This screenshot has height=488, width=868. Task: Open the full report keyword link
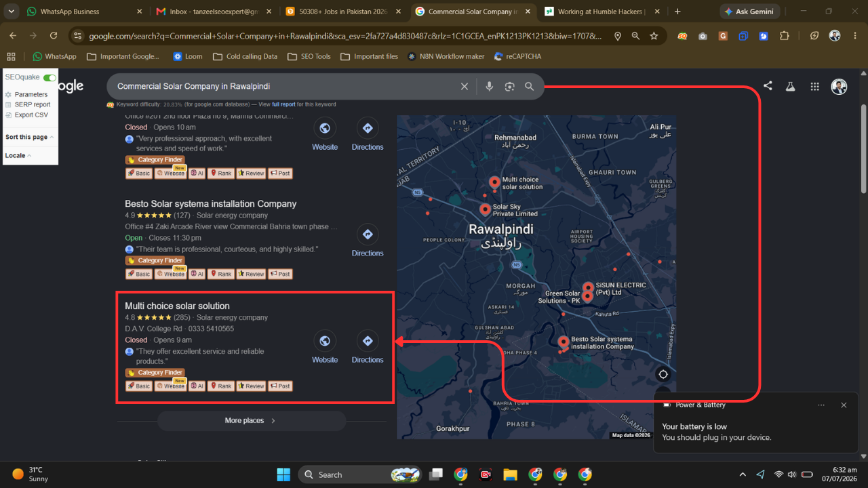tap(283, 104)
